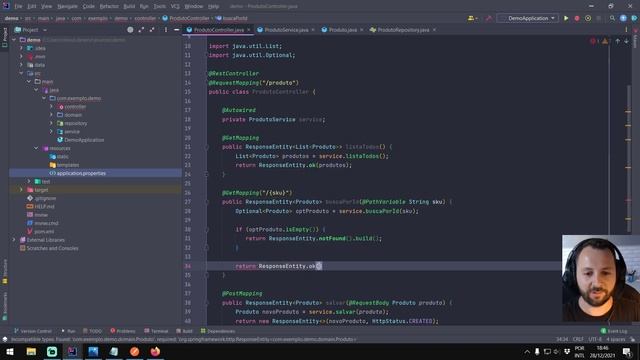The height and width of the screenshot is (360, 640).
Task: Open user account dropdown icon in toolbar
Action: coord(473,18)
